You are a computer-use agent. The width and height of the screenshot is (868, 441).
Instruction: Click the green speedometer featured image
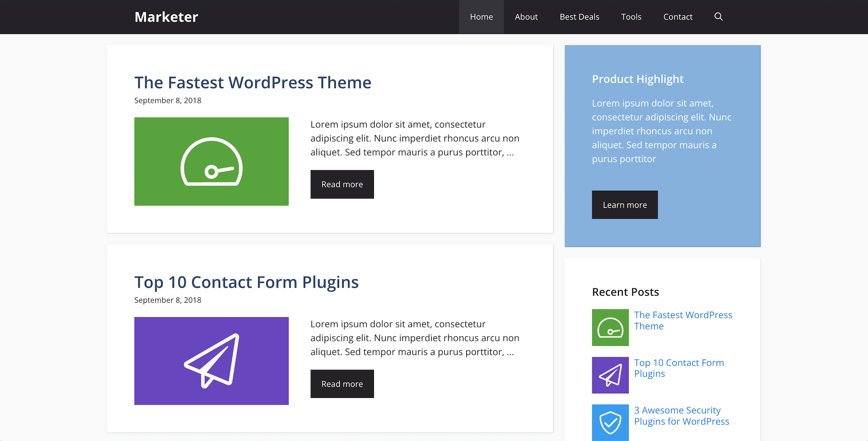pos(211,161)
